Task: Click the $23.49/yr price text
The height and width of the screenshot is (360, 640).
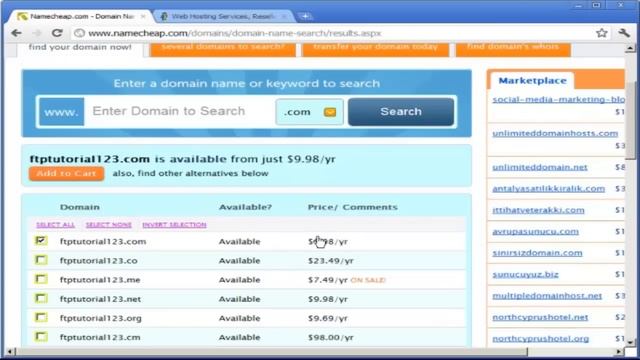Action: 331,260
